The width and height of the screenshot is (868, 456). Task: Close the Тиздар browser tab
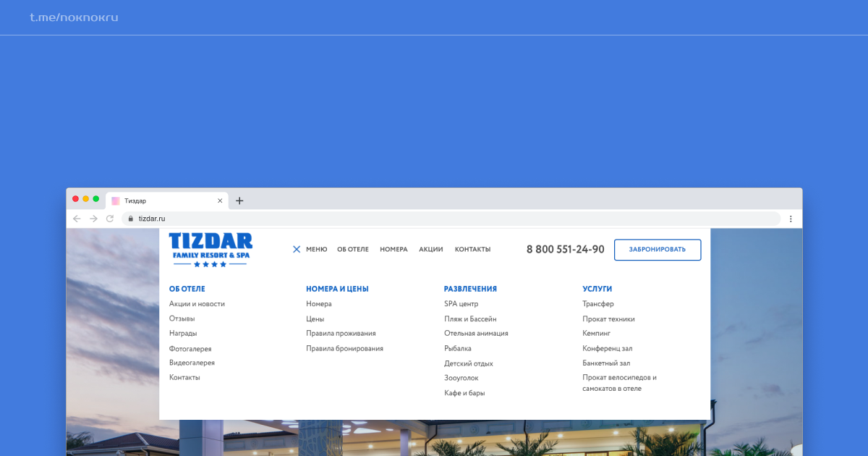click(220, 200)
